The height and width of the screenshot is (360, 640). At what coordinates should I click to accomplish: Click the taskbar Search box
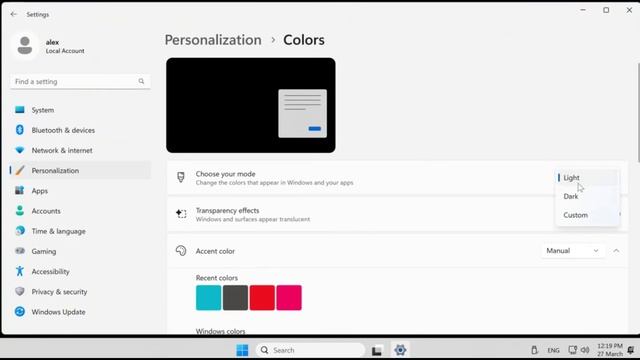(310, 350)
